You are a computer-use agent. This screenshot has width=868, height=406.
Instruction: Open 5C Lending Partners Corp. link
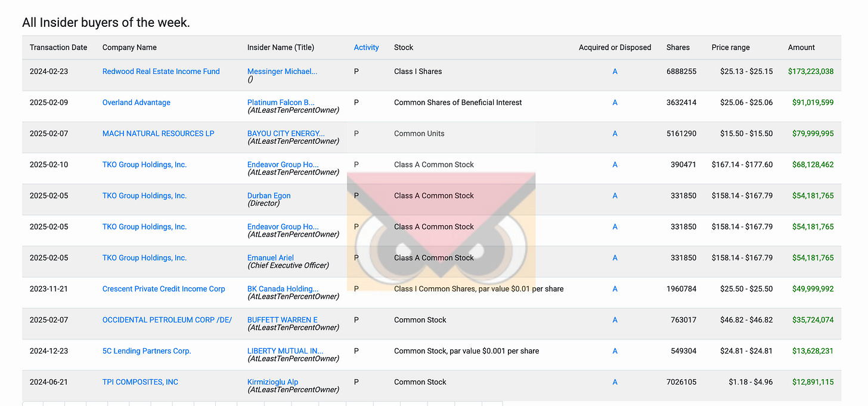tap(147, 350)
